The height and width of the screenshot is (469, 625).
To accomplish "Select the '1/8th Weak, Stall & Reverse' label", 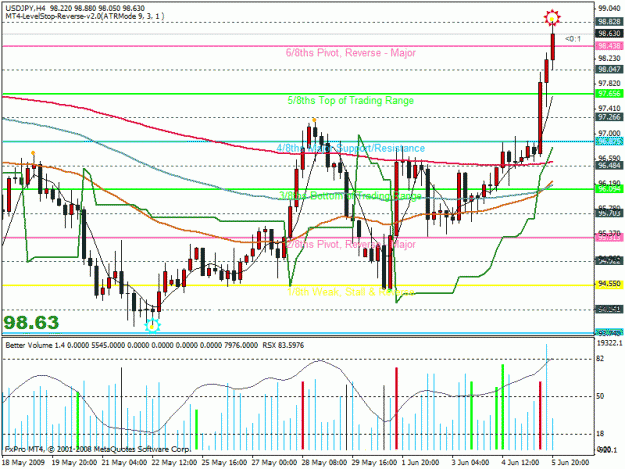I will [351, 292].
